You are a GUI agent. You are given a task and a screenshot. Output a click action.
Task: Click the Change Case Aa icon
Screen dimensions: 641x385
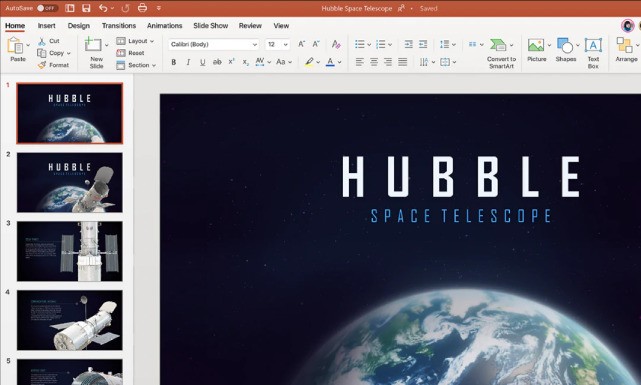pyautogui.click(x=281, y=62)
